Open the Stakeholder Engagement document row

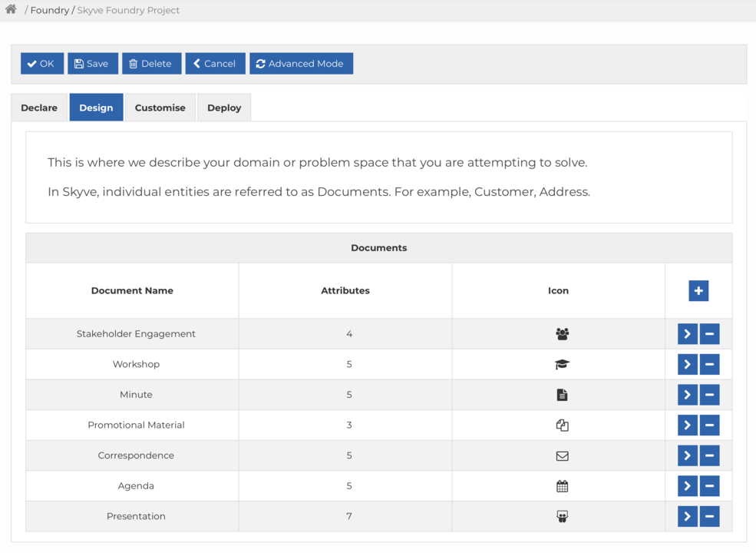(687, 334)
